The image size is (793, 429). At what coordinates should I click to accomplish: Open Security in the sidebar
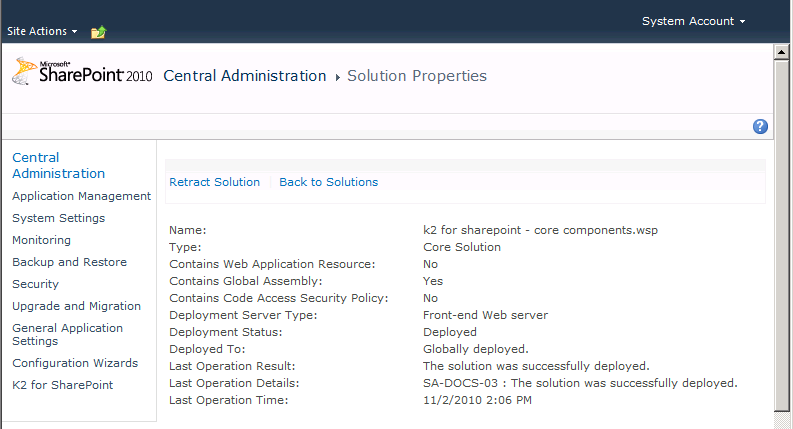35,284
